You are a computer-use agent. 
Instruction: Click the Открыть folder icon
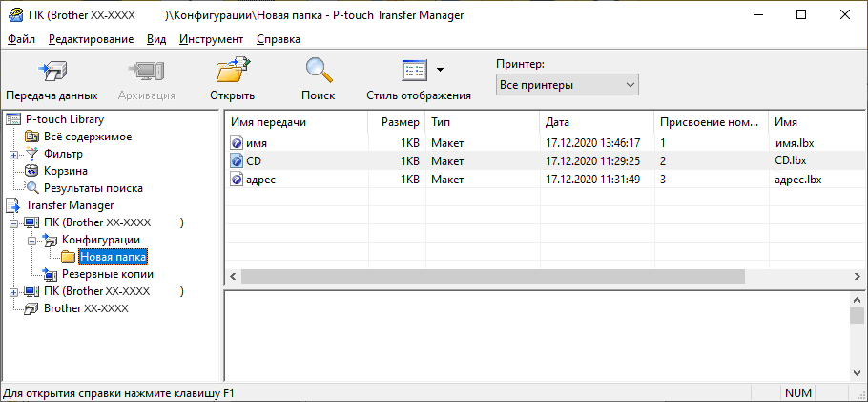click(x=232, y=73)
